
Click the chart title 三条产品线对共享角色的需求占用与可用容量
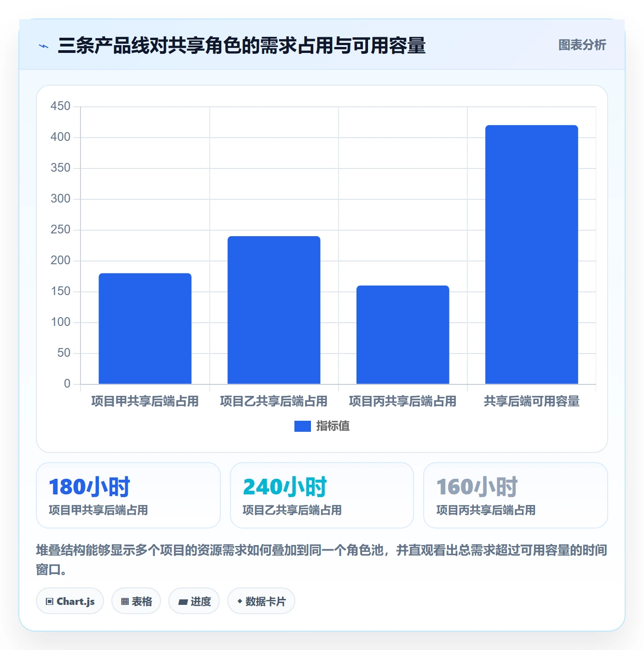click(241, 46)
